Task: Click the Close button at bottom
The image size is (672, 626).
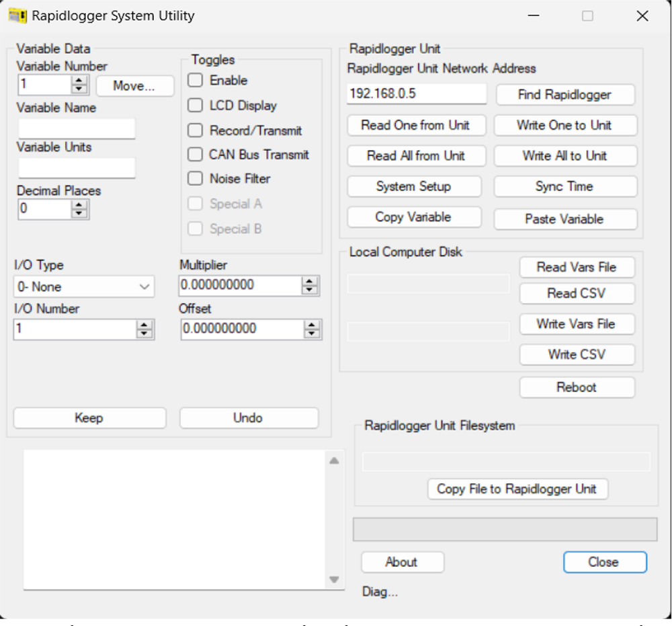Action: point(605,562)
